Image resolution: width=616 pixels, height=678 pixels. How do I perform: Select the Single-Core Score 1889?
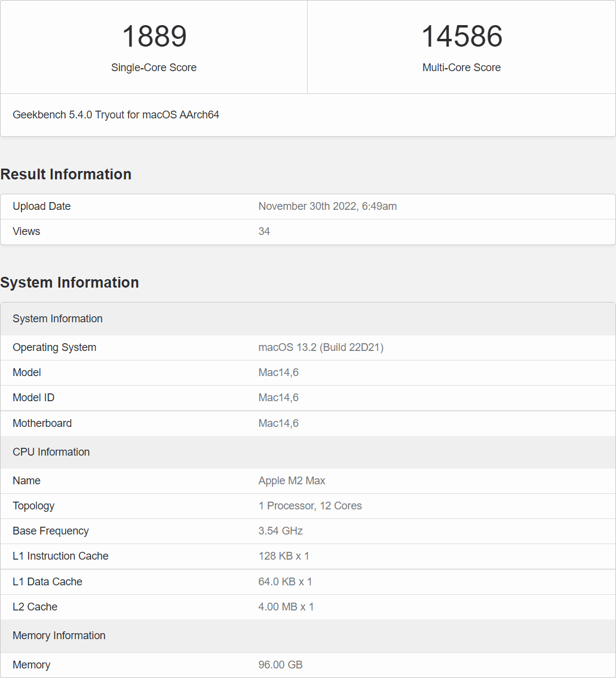[x=154, y=36]
